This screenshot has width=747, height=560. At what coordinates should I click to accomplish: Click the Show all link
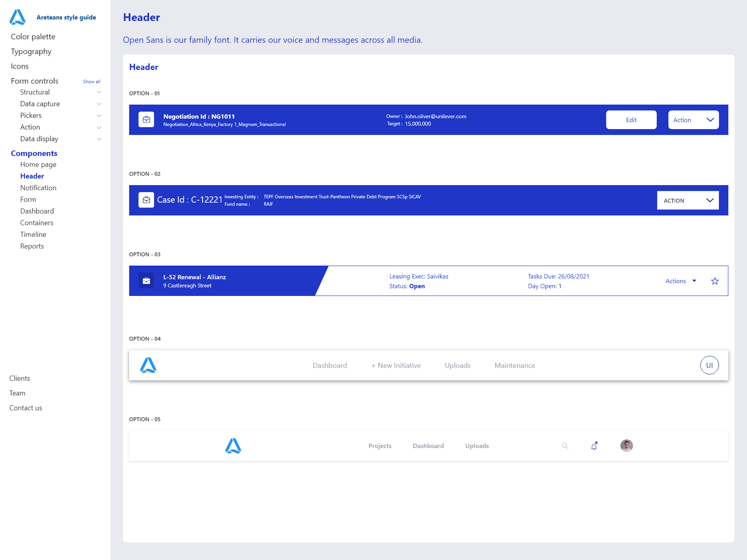[x=91, y=82]
